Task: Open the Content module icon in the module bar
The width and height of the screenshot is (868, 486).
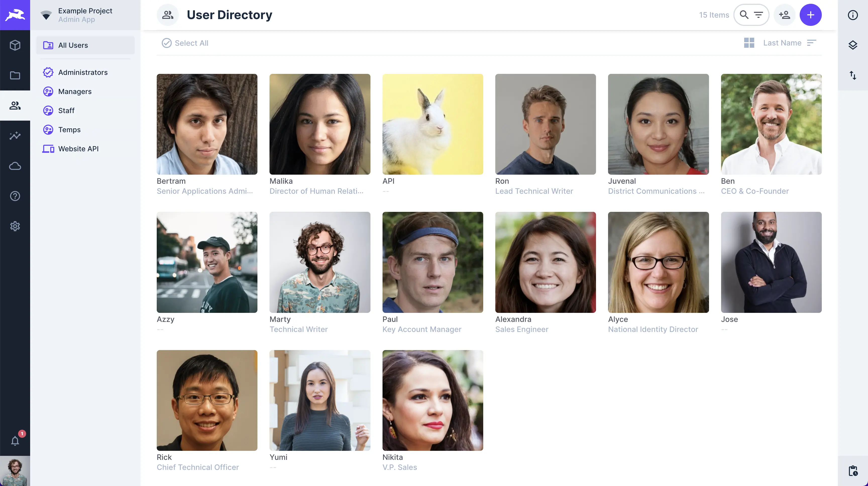Action: click(x=15, y=45)
